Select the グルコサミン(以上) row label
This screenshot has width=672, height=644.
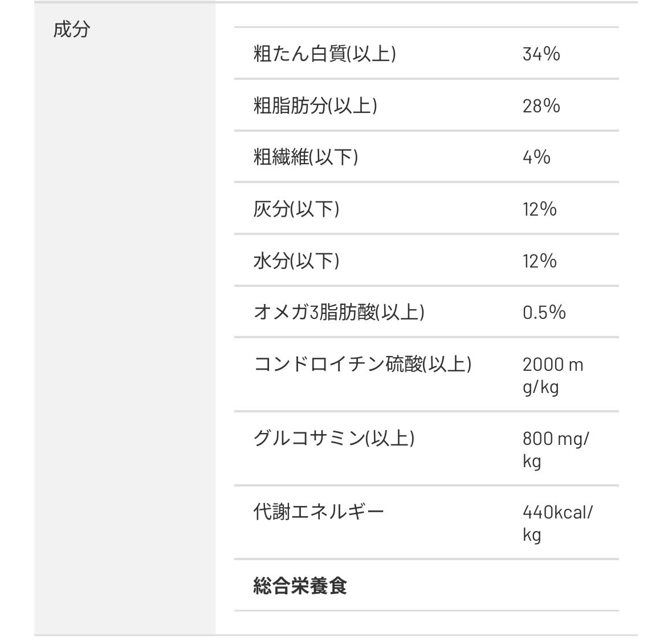click(333, 438)
